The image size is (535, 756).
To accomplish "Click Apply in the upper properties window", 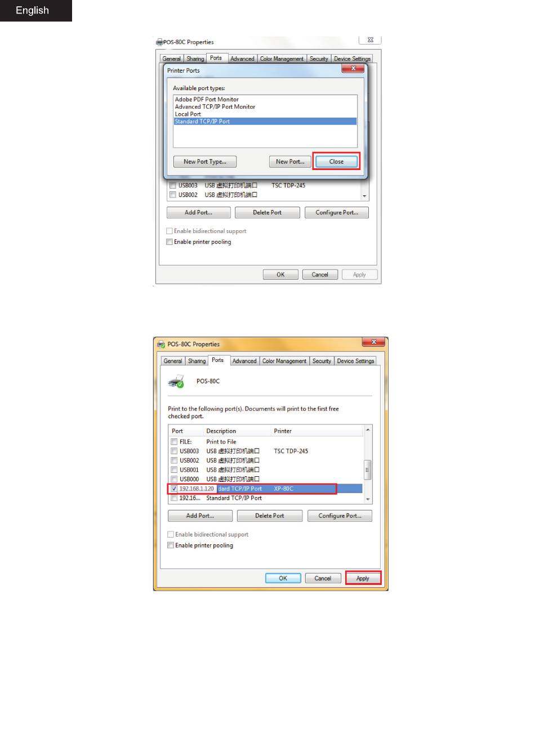I will [359, 275].
